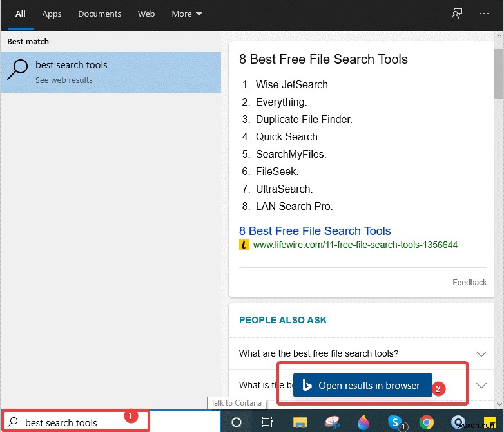Click the Lifewire favicon beside the URL
Image resolution: width=504 pixels, height=432 pixels.
244,245
